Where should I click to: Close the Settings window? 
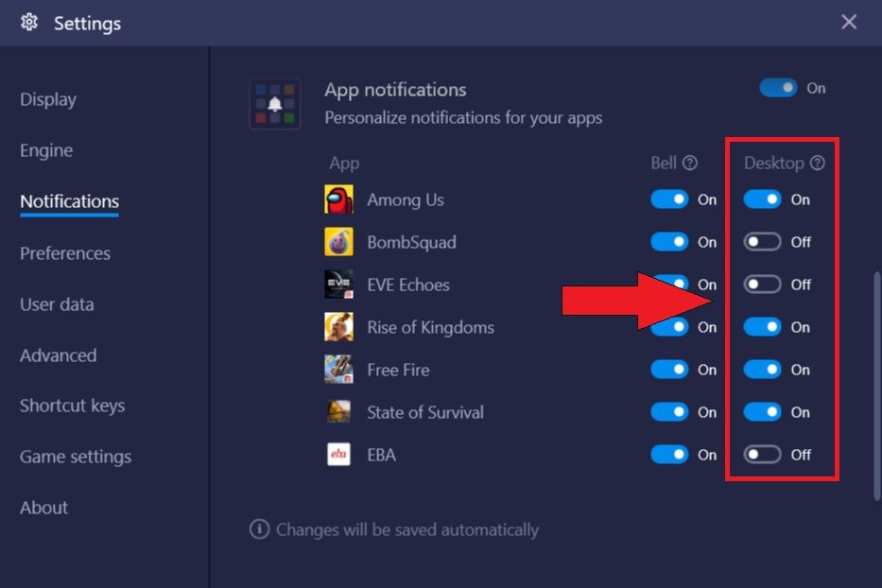849,22
